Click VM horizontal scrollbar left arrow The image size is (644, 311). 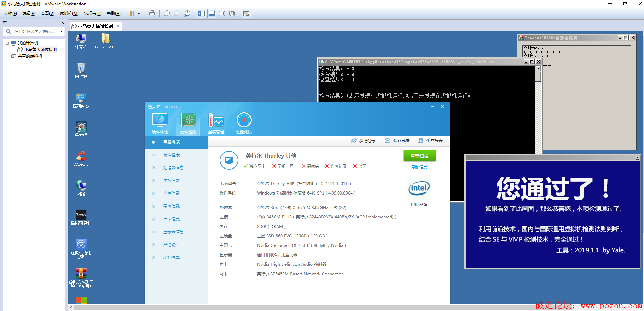tap(71, 307)
